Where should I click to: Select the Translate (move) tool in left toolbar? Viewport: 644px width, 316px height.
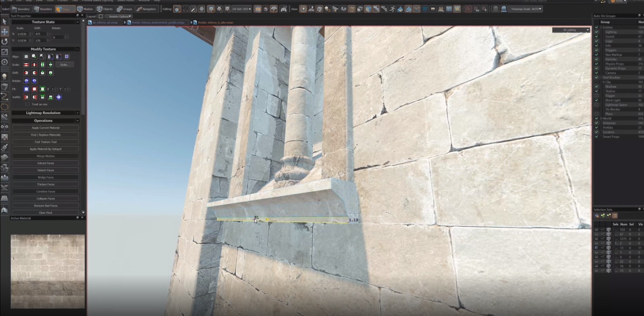coord(4,32)
